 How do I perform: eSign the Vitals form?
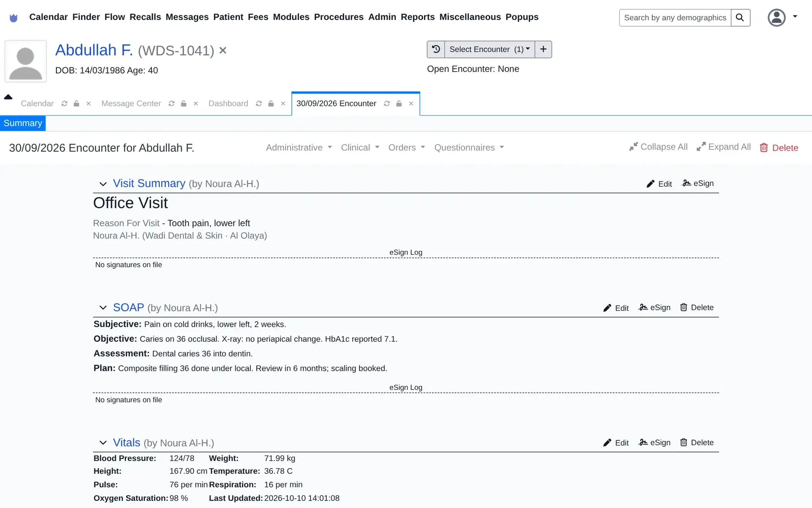coord(655,442)
